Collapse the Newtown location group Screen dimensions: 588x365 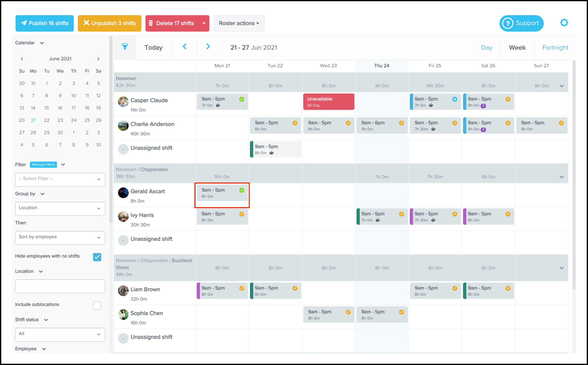pyautogui.click(x=562, y=86)
